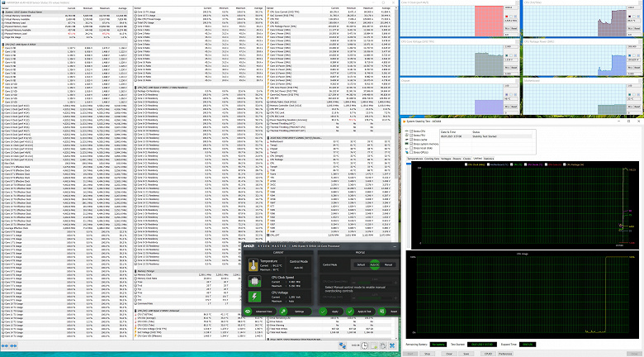Screen dimensions: 644x357
Task: Click HWiNFO forward navigation arrows icon
Action: coord(13,346)
